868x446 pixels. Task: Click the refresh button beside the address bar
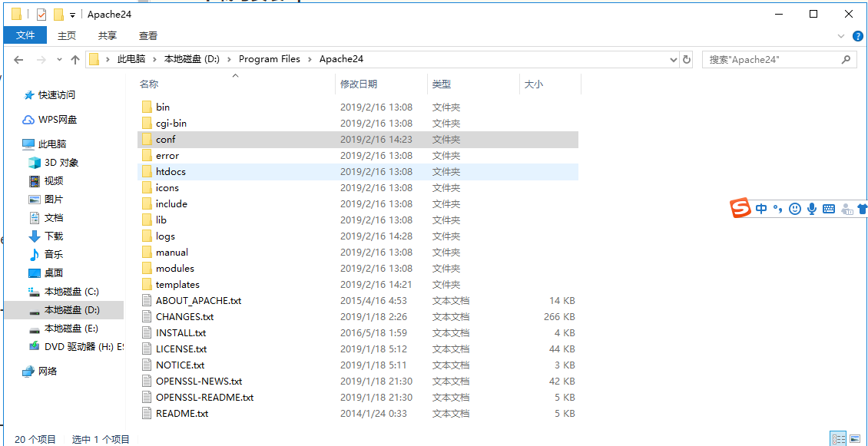(x=687, y=59)
